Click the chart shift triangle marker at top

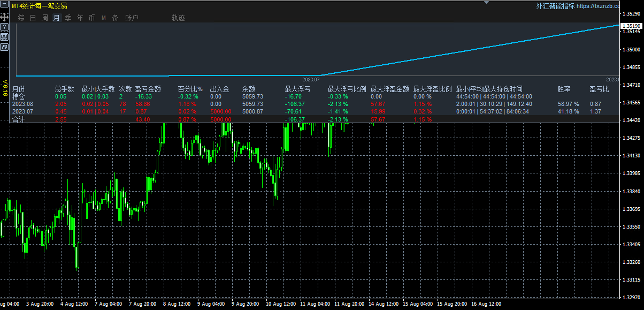(486, 2)
